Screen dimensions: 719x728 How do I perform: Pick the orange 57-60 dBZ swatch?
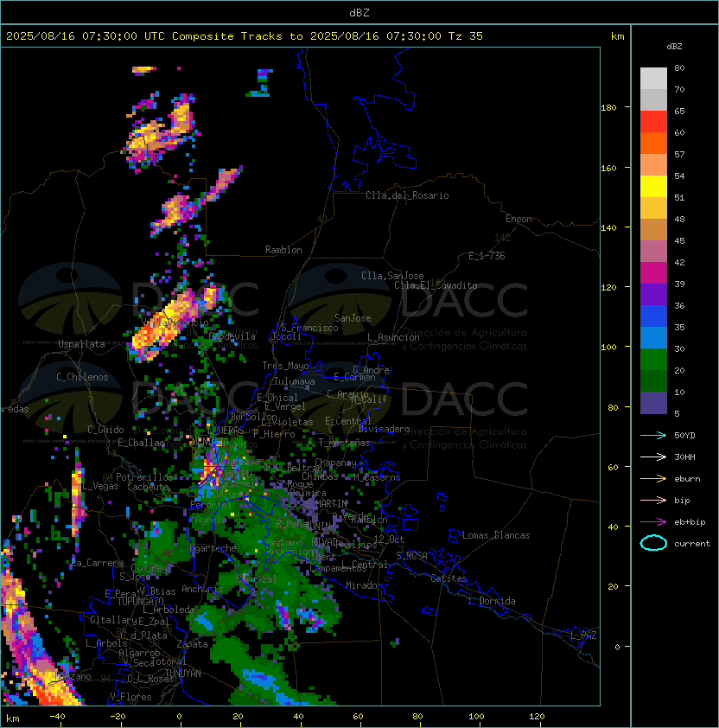pyautogui.click(x=653, y=143)
